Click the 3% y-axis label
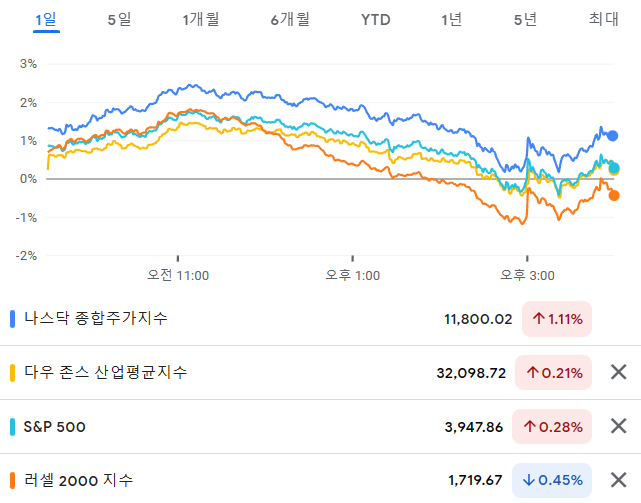 coord(28,64)
